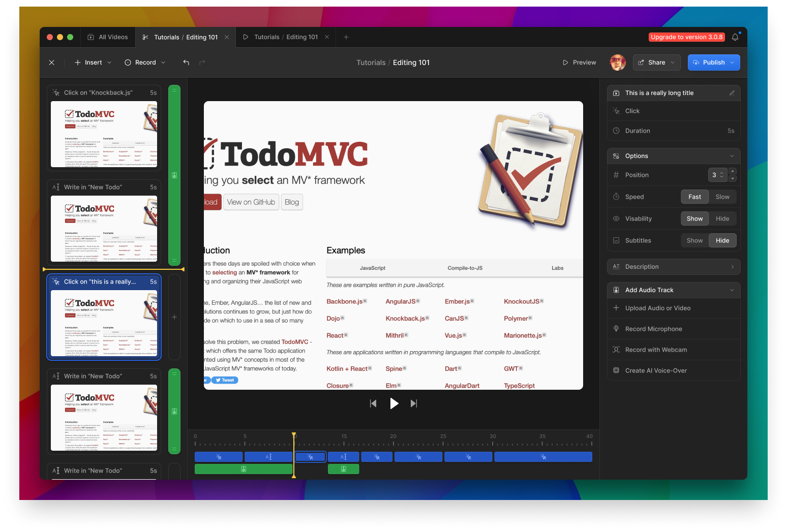This screenshot has height=532, width=787.
Task: Select Create AI Voice-Over option
Action: (674, 370)
